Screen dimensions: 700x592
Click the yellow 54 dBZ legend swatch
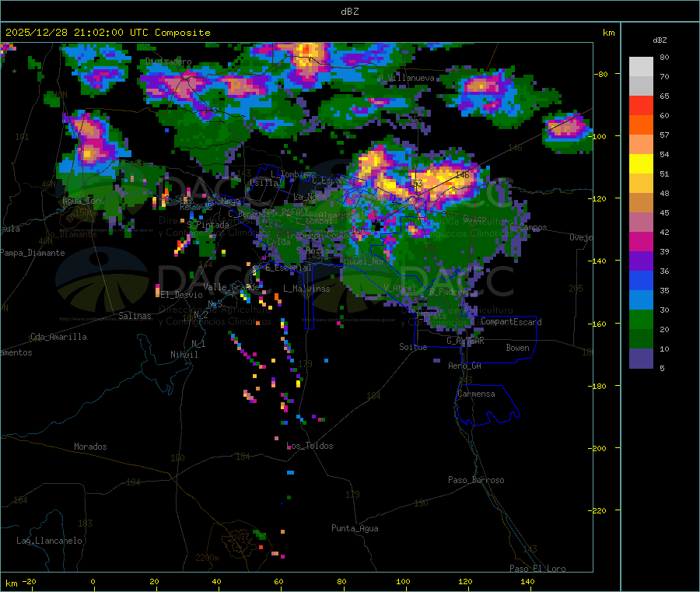[x=641, y=163]
